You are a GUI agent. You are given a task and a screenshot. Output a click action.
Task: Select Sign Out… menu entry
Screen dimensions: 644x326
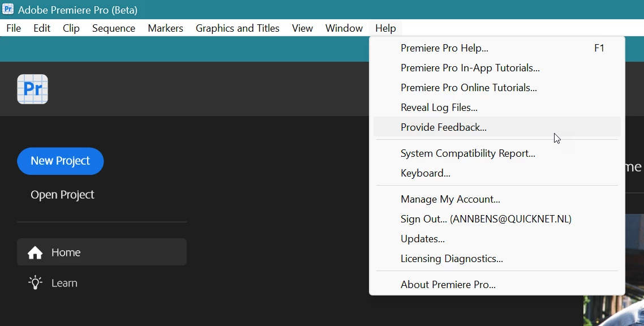497,219
